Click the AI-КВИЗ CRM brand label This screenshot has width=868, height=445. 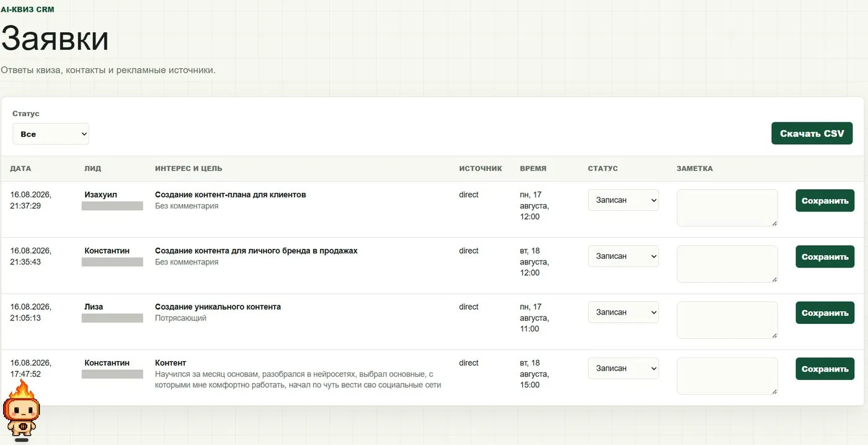coord(27,9)
